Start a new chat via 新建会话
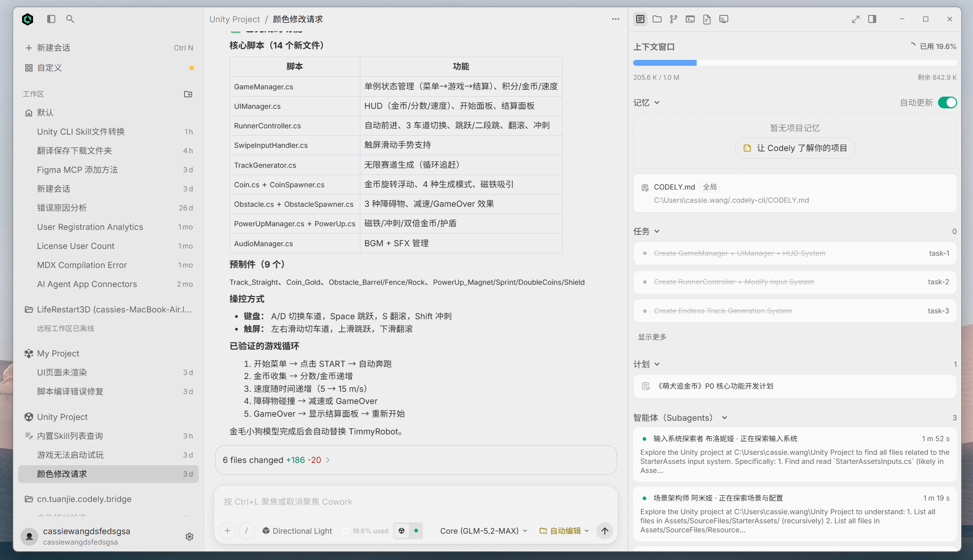This screenshot has width=973, height=560. 108,48
